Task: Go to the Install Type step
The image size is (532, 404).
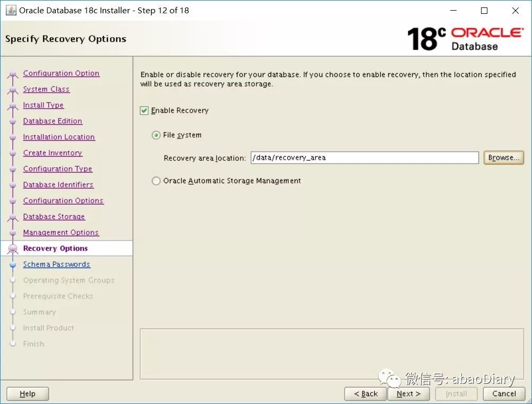Action: coord(43,105)
